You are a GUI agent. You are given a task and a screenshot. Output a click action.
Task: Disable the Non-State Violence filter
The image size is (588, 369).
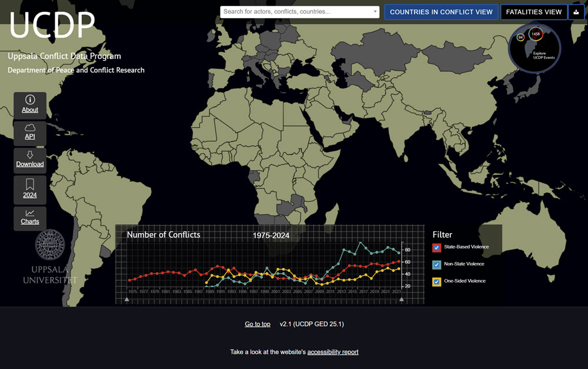click(x=436, y=264)
